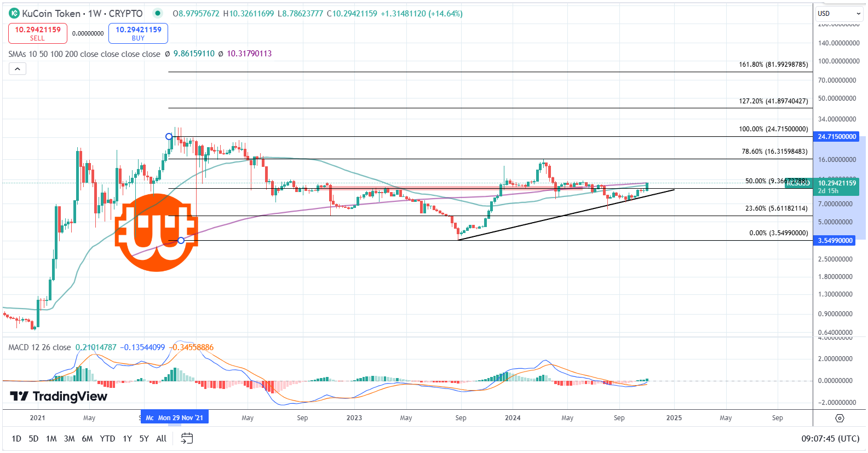Click the 0.00% (3.54990000) Fibonacci label
The height and width of the screenshot is (453, 868).
[778, 233]
